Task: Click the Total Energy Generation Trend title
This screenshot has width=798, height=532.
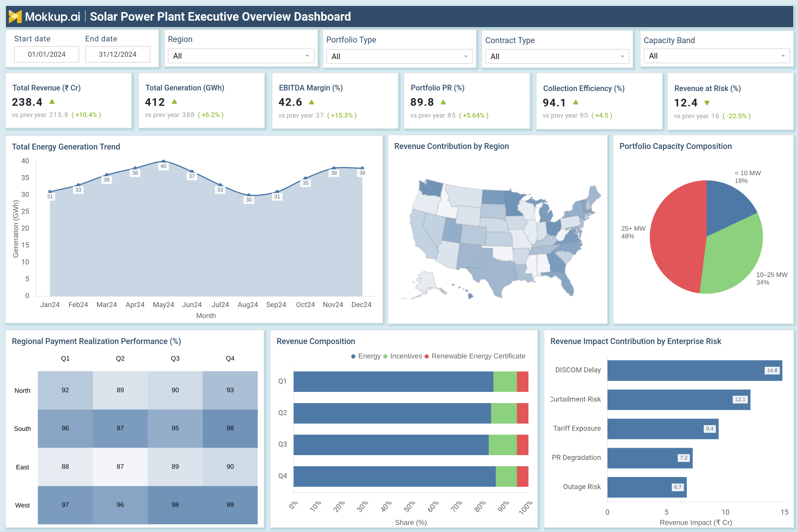Action: click(x=66, y=147)
